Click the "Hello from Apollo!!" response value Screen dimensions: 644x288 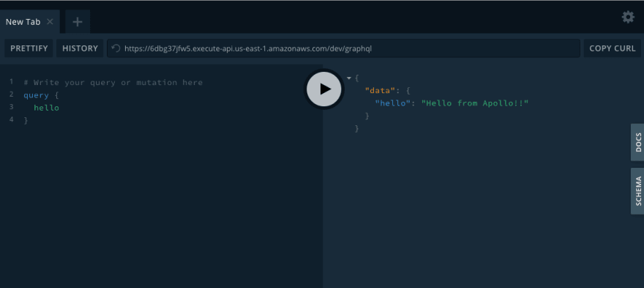(x=475, y=103)
